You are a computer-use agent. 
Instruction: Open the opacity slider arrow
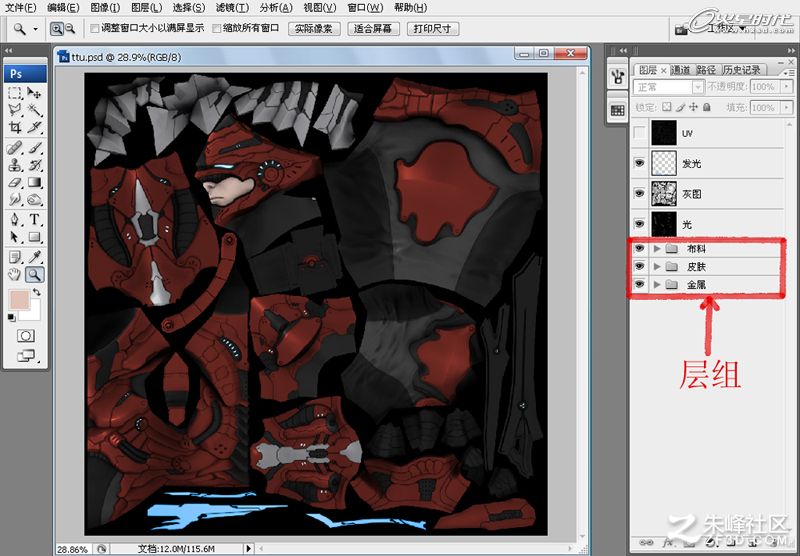tap(787, 87)
